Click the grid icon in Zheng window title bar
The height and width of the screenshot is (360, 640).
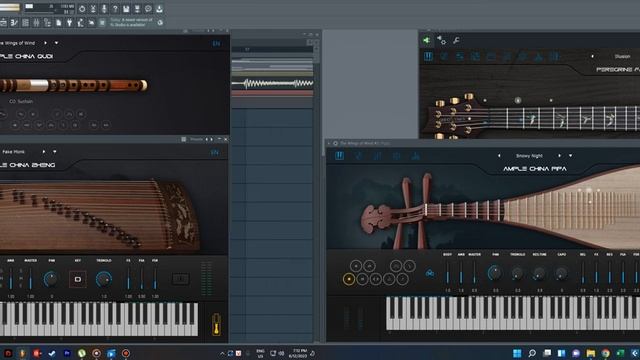click(x=184, y=139)
